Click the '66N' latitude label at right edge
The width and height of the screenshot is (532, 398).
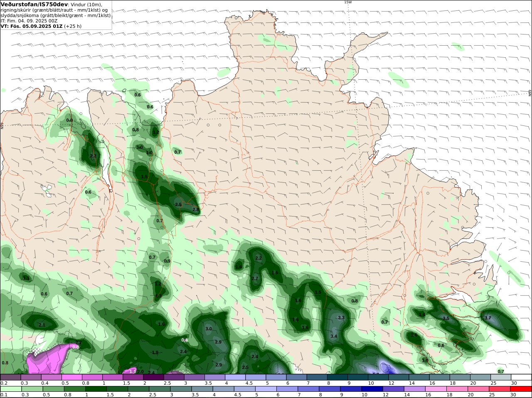530,93
